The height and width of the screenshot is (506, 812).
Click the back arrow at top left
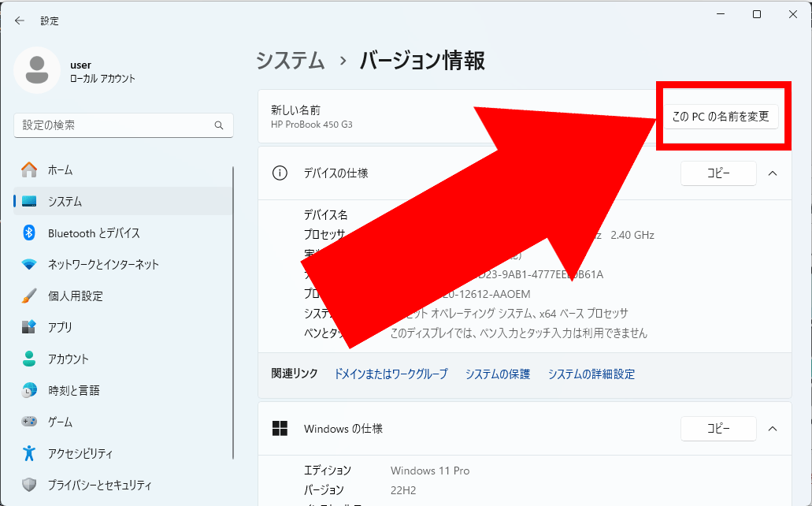[18, 20]
